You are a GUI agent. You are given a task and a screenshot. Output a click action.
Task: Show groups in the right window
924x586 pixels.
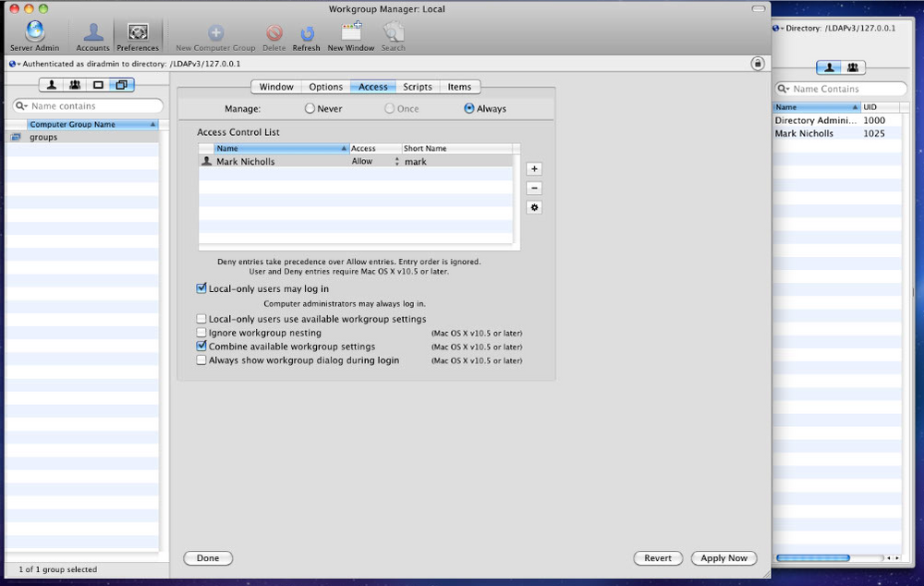click(x=853, y=67)
